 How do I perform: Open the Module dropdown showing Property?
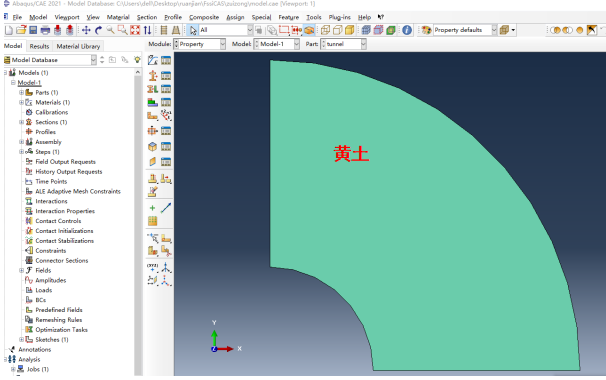tap(199, 44)
